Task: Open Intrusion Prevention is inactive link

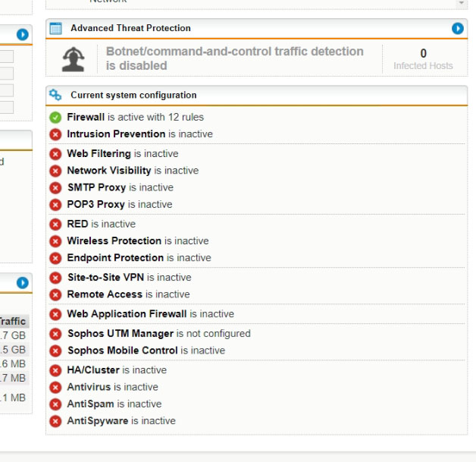Action: click(x=140, y=134)
